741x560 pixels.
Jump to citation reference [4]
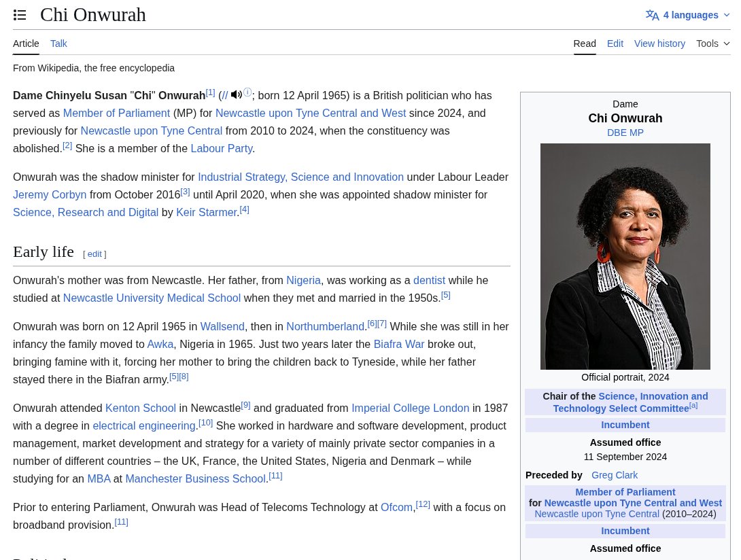244,209
